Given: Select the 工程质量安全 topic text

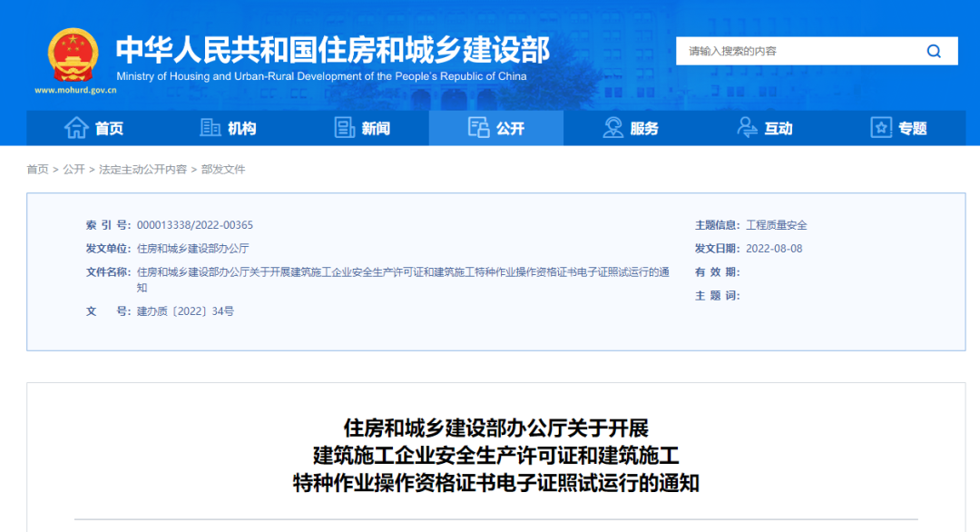Looking at the screenshot, I should click(x=777, y=224).
